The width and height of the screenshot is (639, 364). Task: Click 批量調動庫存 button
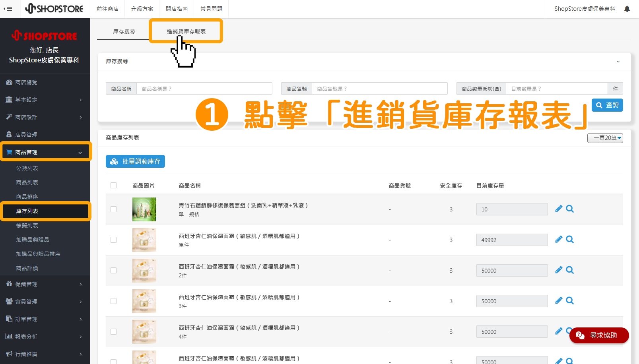[x=135, y=161]
